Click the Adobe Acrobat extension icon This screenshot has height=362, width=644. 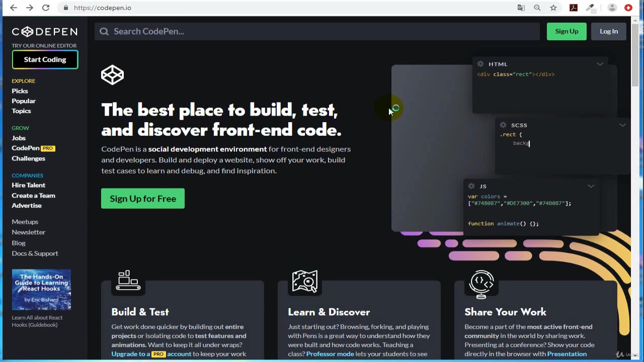click(574, 8)
